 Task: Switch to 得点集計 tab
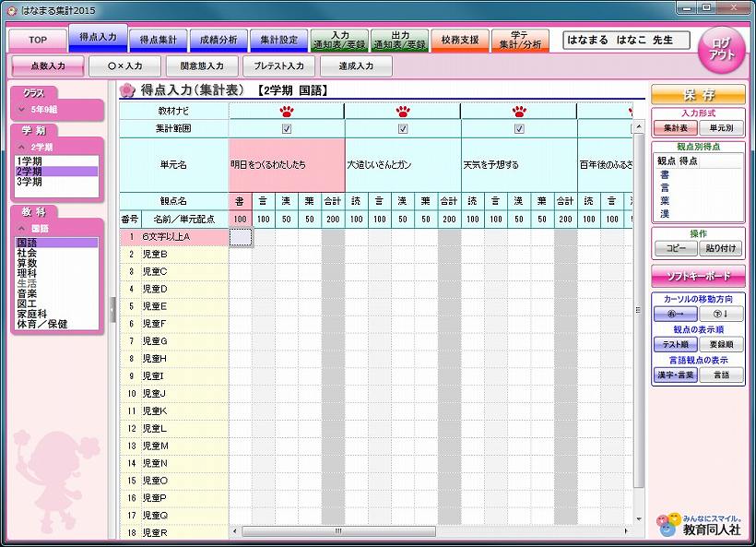pyautogui.click(x=159, y=40)
